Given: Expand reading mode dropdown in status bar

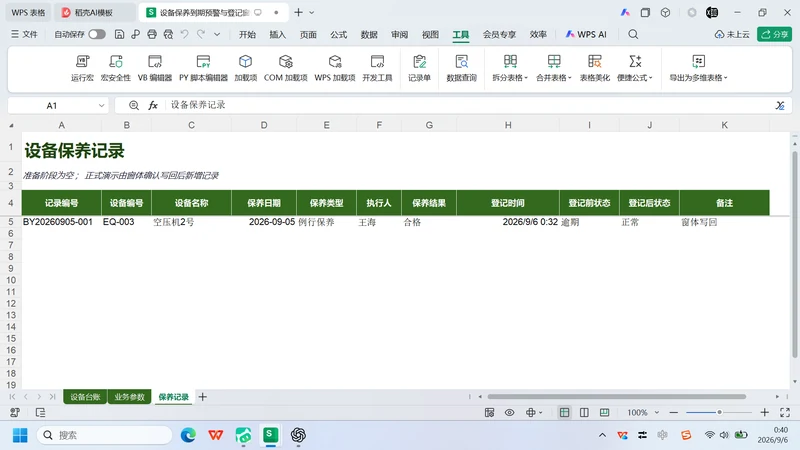Looking at the screenshot, I should coord(541,412).
